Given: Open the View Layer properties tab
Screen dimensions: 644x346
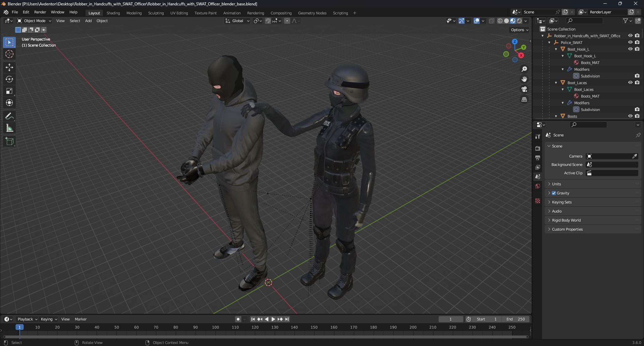Looking at the screenshot, I should (x=538, y=167).
